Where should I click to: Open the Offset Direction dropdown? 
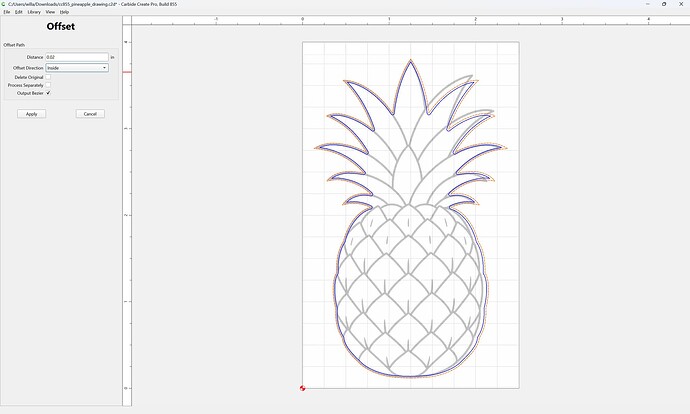(77, 68)
